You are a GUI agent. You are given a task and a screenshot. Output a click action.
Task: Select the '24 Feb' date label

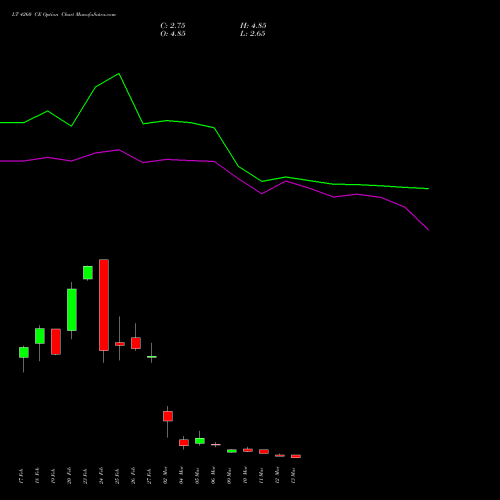coord(101,476)
